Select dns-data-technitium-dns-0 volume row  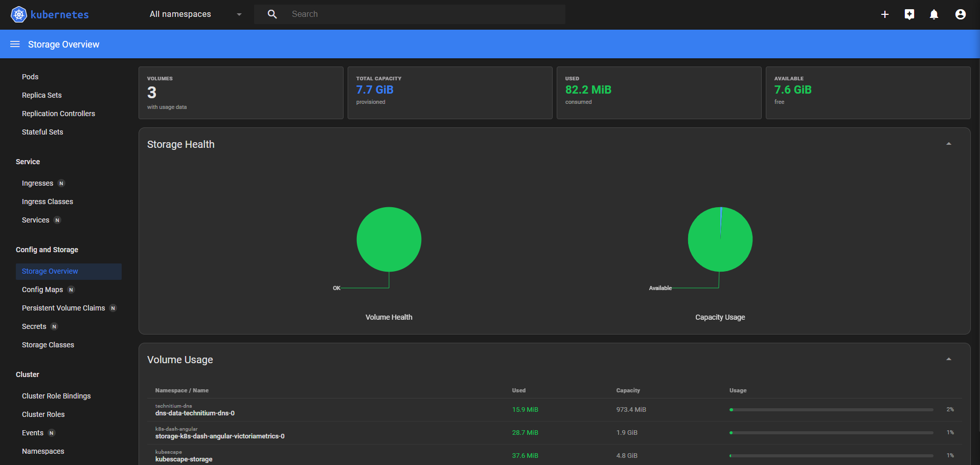pyautogui.click(x=555, y=410)
